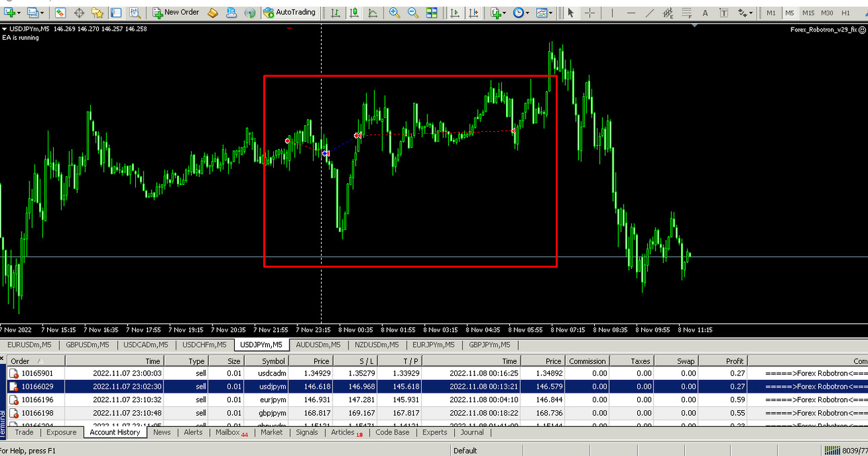Toggle chart auto scroll icon
This screenshot has width=868, height=456.
pos(456,13)
